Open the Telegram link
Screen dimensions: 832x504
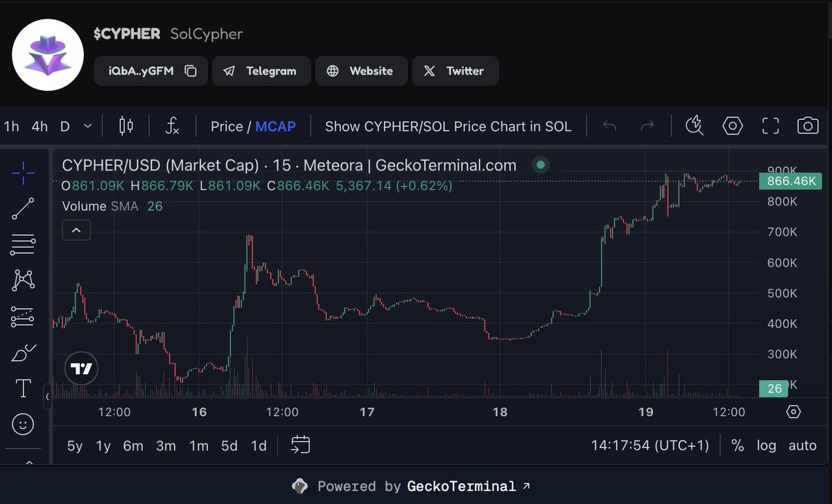click(x=261, y=71)
